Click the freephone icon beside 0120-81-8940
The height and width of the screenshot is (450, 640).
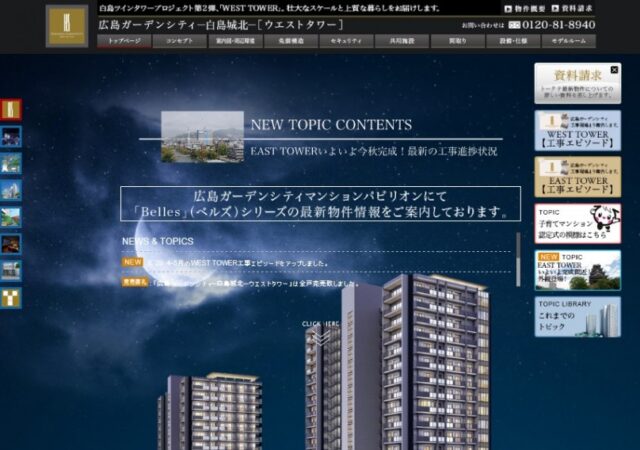tap(514, 25)
